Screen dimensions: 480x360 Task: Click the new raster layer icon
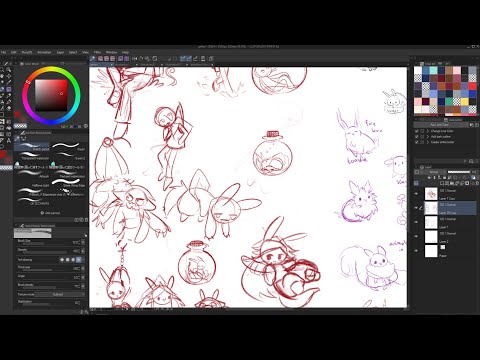point(442,183)
